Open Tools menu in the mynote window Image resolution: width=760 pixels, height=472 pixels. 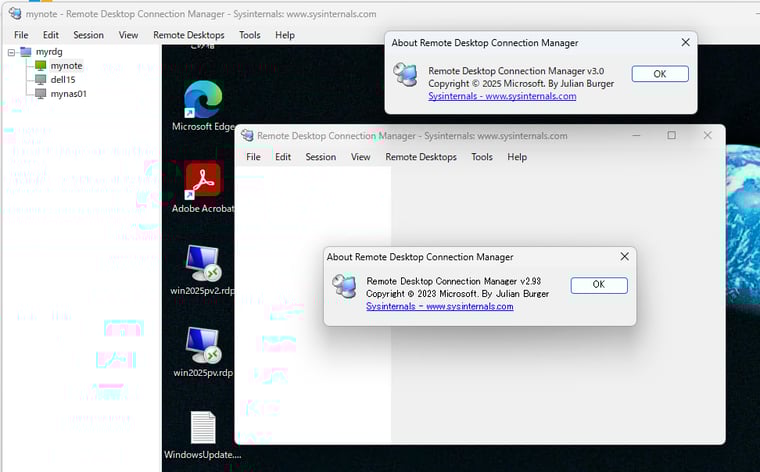coord(250,35)
